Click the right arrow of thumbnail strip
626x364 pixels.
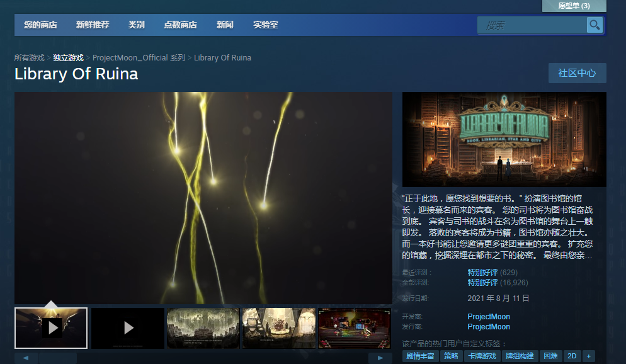[x=380, y=358]
